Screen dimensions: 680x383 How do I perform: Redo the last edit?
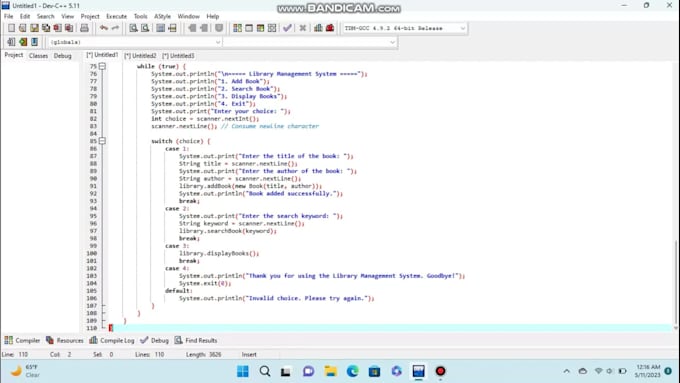(x=115, y=28)
